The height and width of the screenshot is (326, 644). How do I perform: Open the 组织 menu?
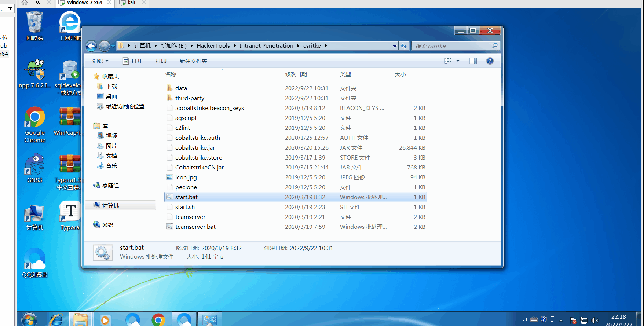(100, 61)
